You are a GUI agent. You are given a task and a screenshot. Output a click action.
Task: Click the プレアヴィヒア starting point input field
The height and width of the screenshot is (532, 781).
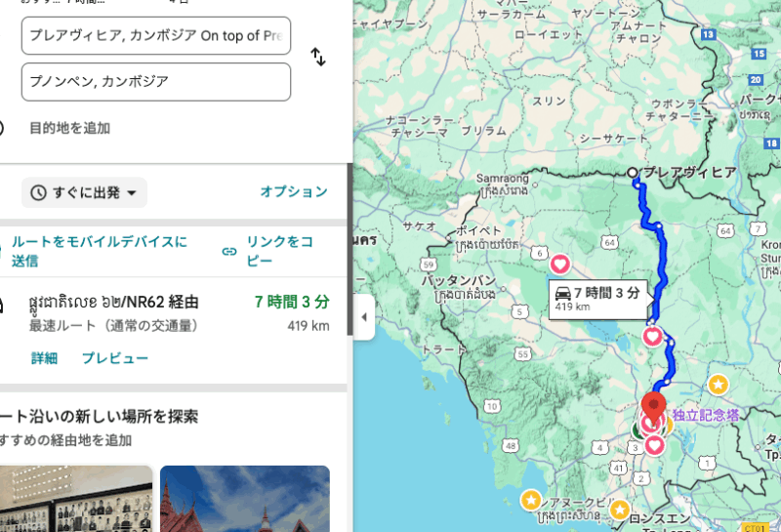[156, 36]
